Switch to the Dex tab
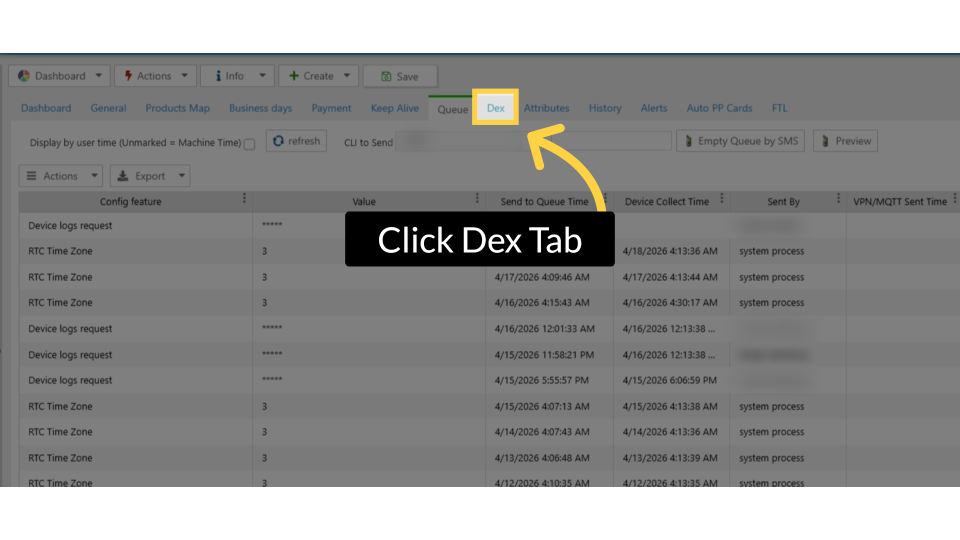 tap(496, 108)
